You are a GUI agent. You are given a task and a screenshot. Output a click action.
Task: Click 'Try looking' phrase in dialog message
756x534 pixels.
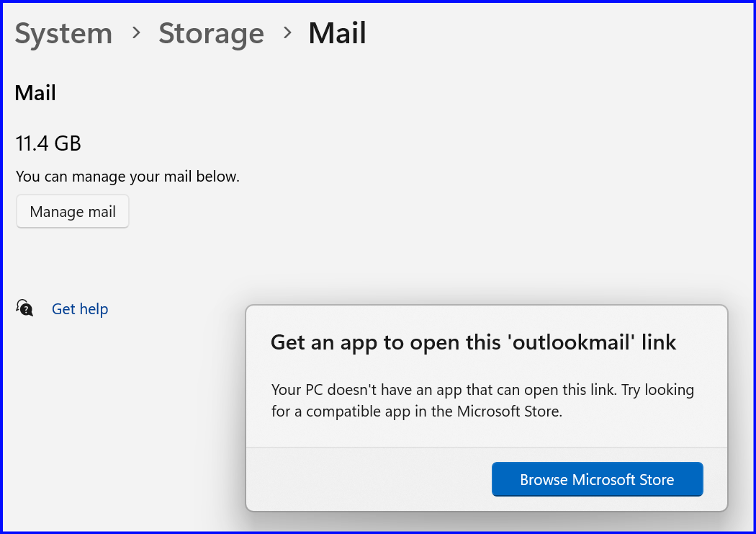click(x=657, y=390)
